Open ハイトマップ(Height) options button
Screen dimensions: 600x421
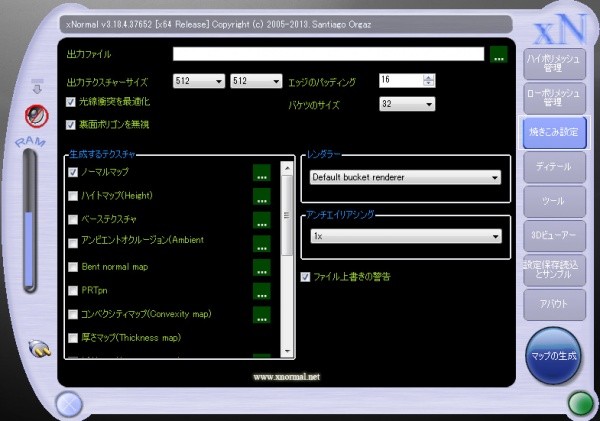point(262,196)
